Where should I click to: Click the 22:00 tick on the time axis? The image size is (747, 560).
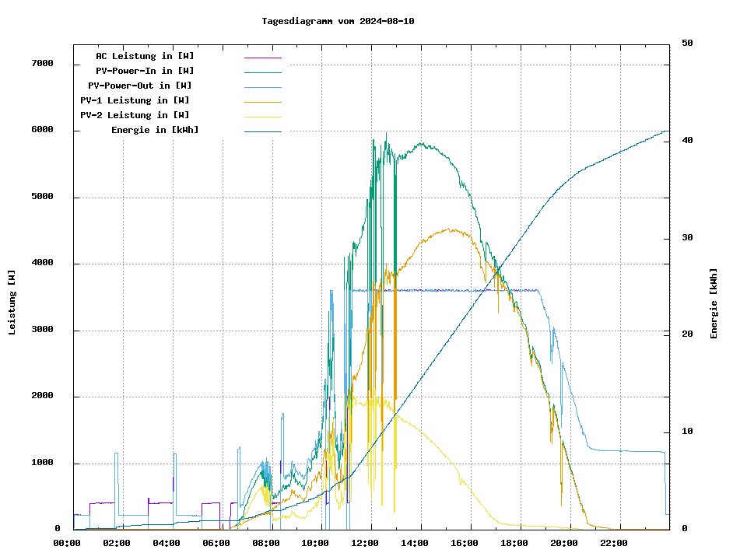coord(613,543)
